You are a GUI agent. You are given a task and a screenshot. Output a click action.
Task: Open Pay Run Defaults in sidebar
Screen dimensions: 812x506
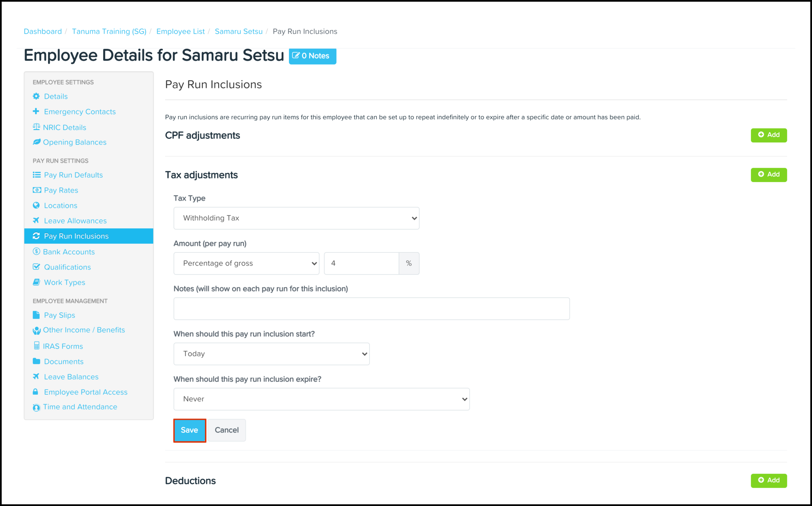point(73,175)
